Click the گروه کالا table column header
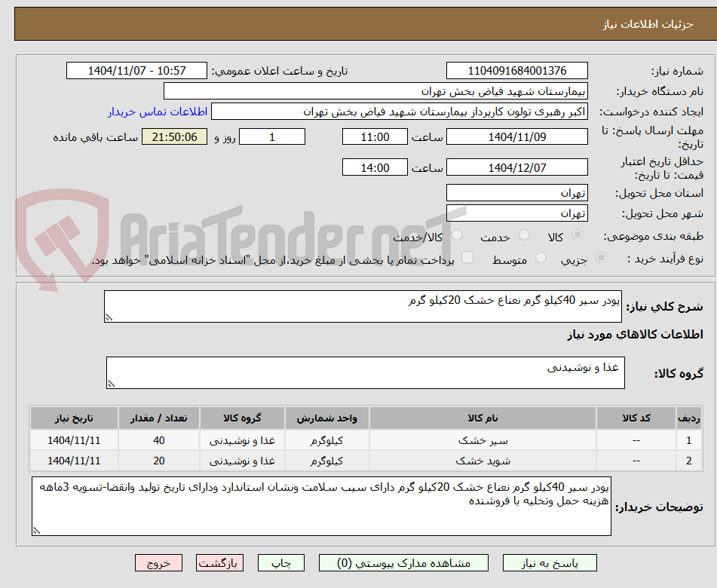717x588 pixels. pyautogui.click(x=242, y=418)
